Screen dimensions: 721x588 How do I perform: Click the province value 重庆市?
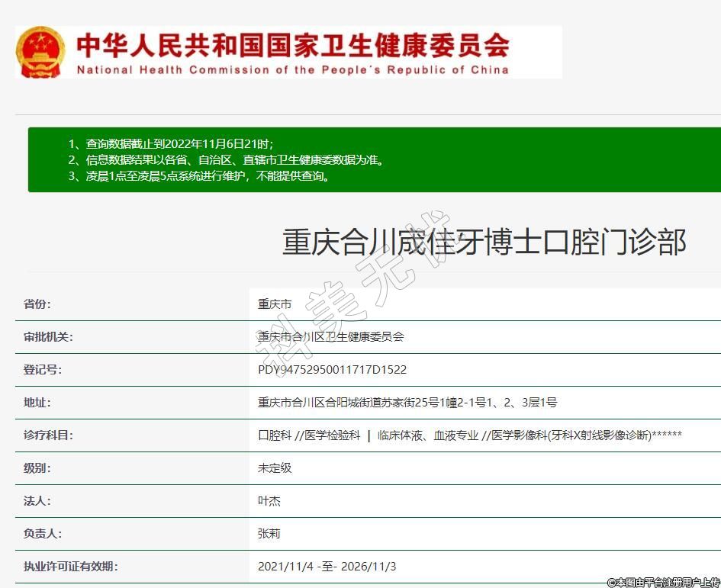click(275, 304)
